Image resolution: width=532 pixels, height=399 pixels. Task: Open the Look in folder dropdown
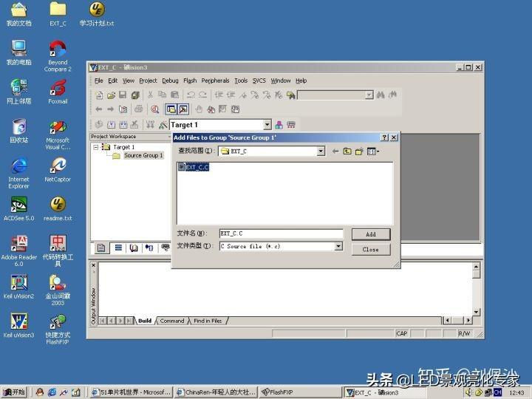tap(321, 151)
